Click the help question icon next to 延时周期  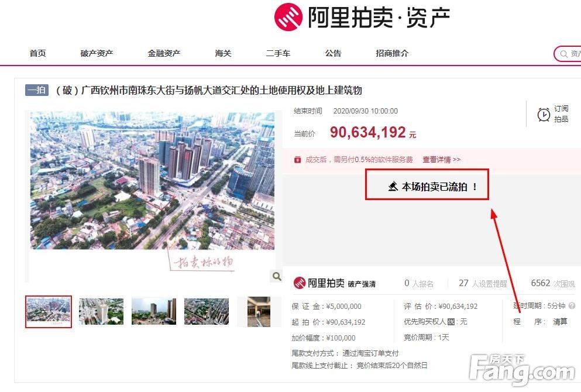click(572, 305)
